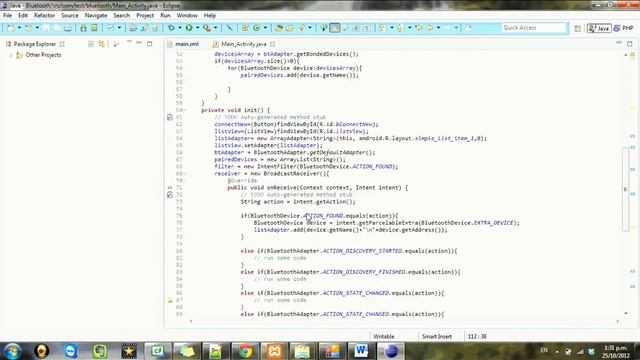Select the Main_Activity.java editor tab
Viewport: 640px width, 360px height.
click(x=244, y=44)
